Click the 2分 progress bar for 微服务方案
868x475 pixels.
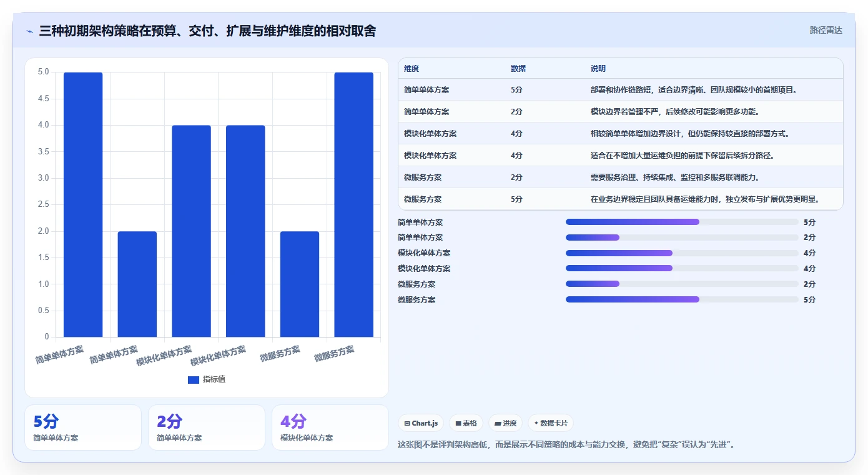pos(682,284)
